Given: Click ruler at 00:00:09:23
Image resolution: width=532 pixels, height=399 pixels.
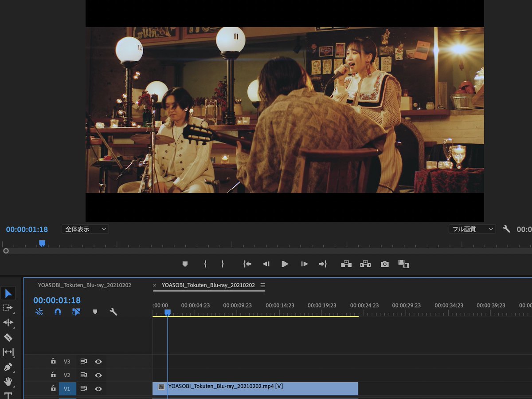Looking at the screenshot, I should (237, 305).
